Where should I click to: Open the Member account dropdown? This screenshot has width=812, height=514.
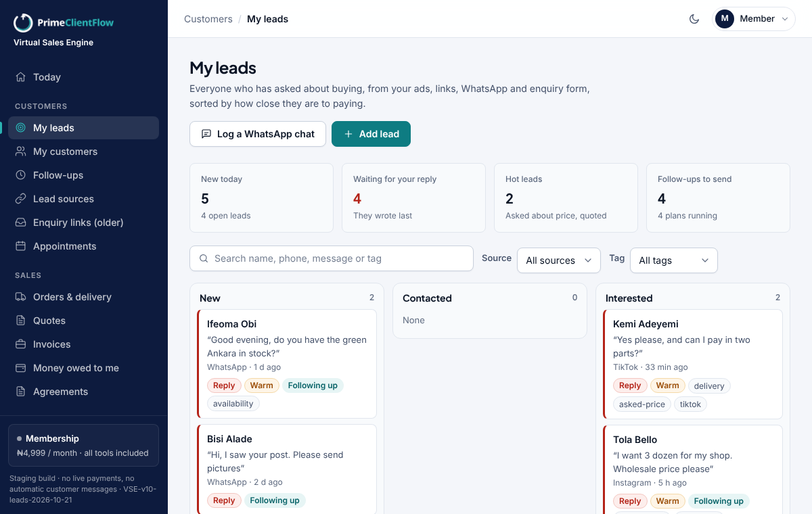click(754, 19)
